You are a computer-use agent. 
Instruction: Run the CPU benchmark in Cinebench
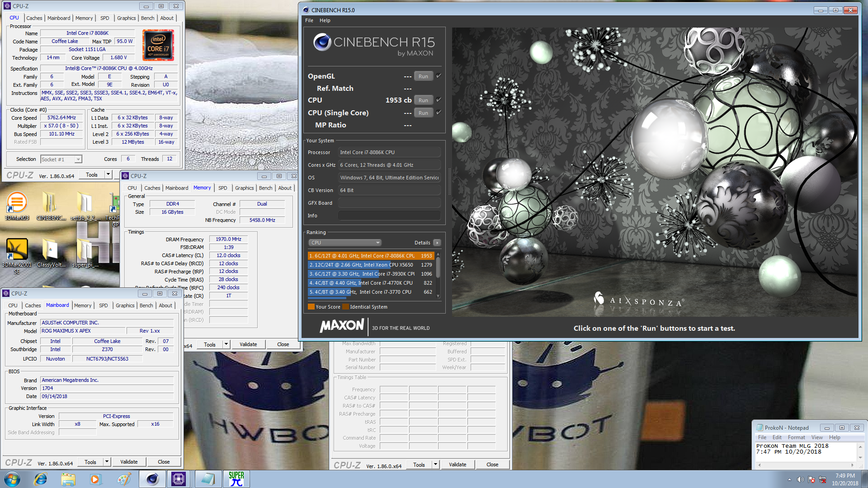[423, 100]
